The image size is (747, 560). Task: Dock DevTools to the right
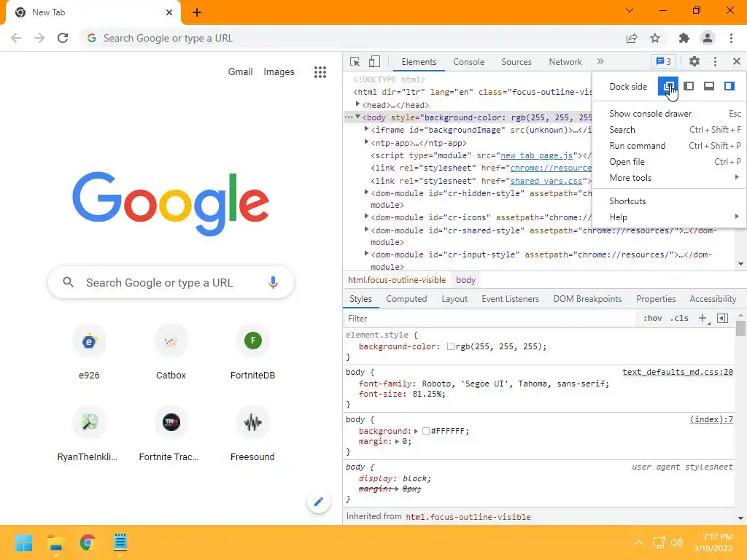coord(729,86)
